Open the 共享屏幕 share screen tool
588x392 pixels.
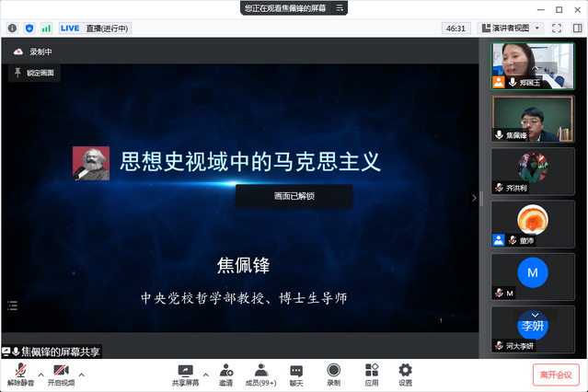point(185,370)
